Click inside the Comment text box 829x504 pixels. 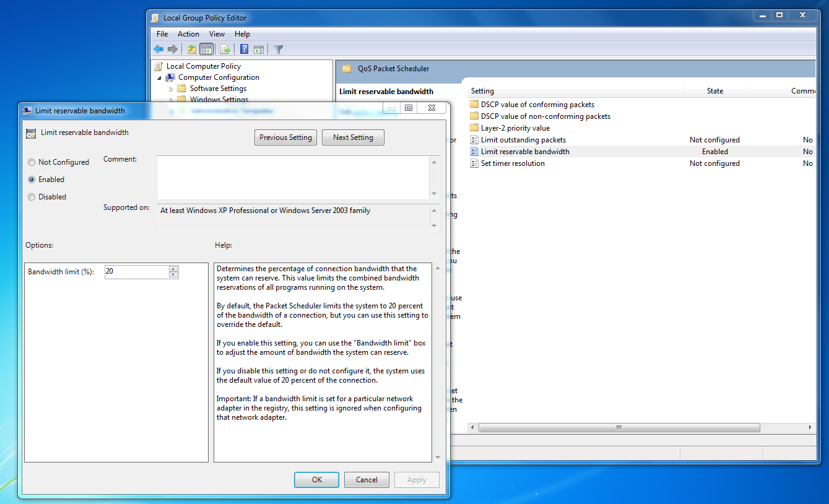pyautogui.click(x=293, y=178)
